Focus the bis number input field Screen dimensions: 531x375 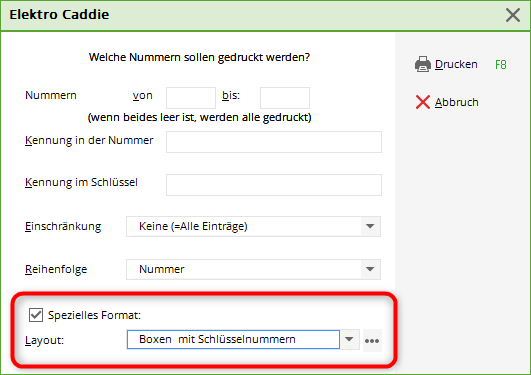tap(285, 98)
